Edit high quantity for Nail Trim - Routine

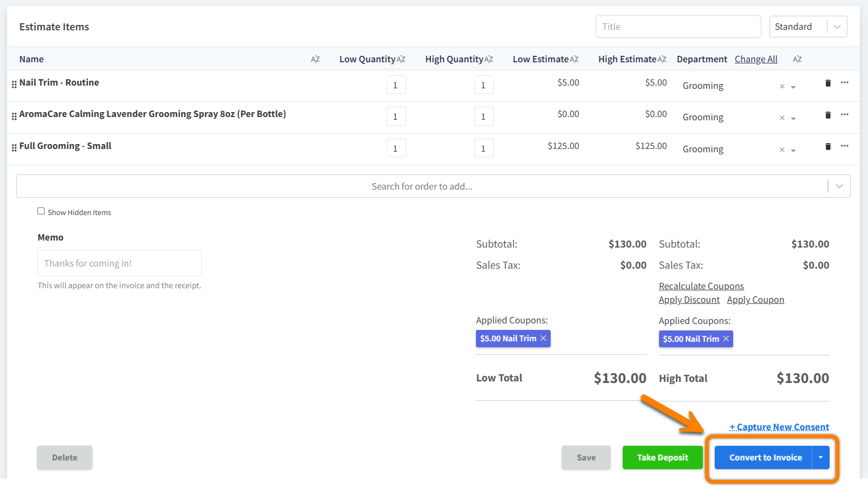tap(484, 85)
